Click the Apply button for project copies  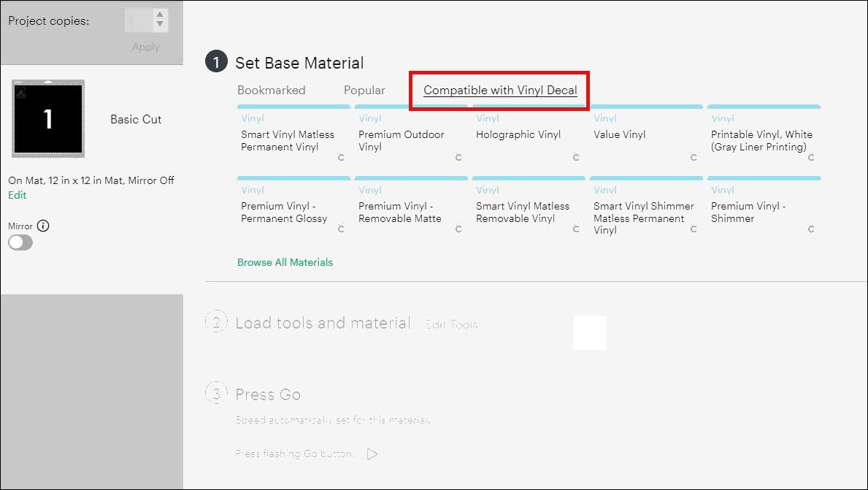(145, 46)
